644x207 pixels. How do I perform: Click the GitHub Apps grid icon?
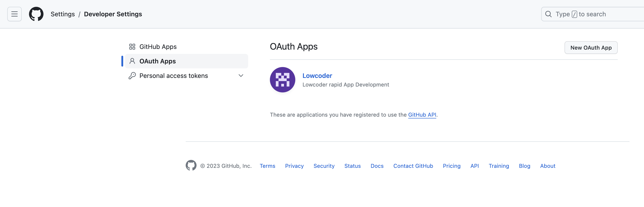click(x=132, y=47)
